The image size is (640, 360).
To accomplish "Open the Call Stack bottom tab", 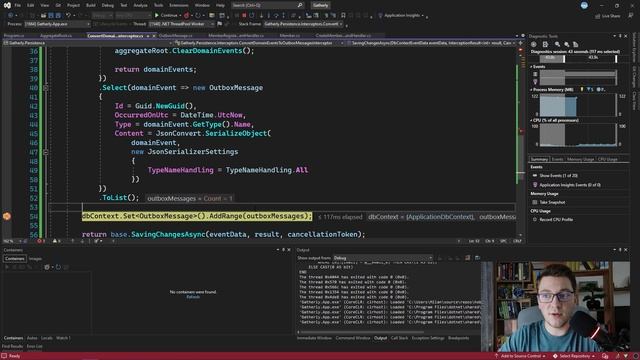I will click(399, 338).
